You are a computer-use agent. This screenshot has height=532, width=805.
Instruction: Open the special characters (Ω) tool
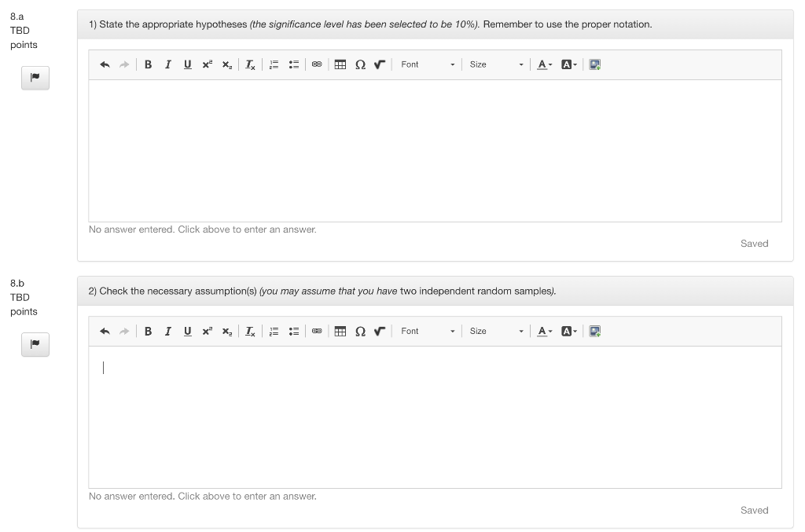360,64
